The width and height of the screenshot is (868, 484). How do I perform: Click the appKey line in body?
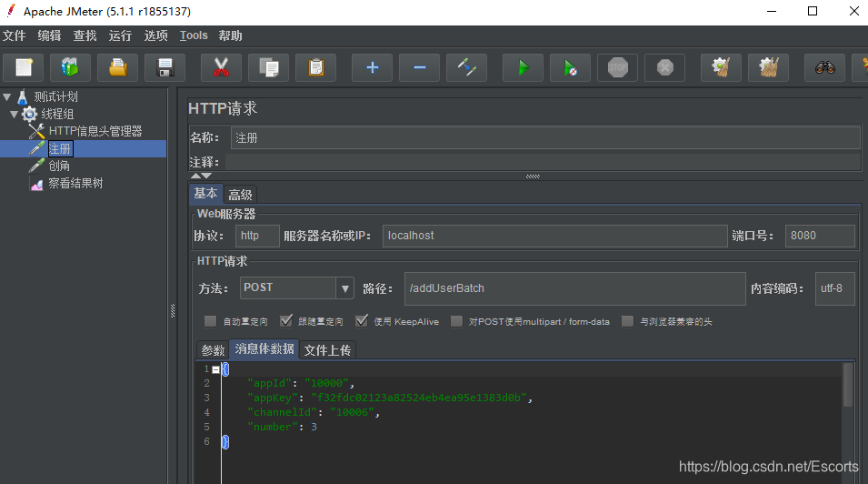(x=390, y=398)
